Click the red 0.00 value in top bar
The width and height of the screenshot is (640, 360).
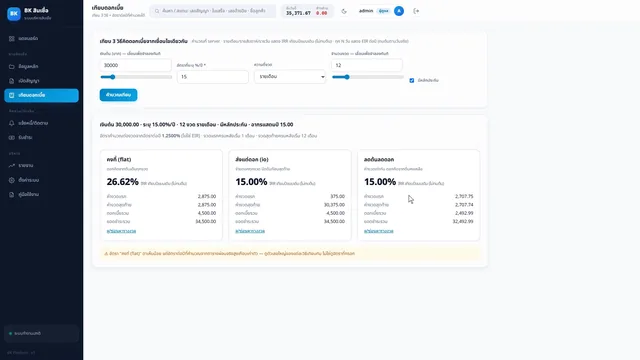coord(322,13)
